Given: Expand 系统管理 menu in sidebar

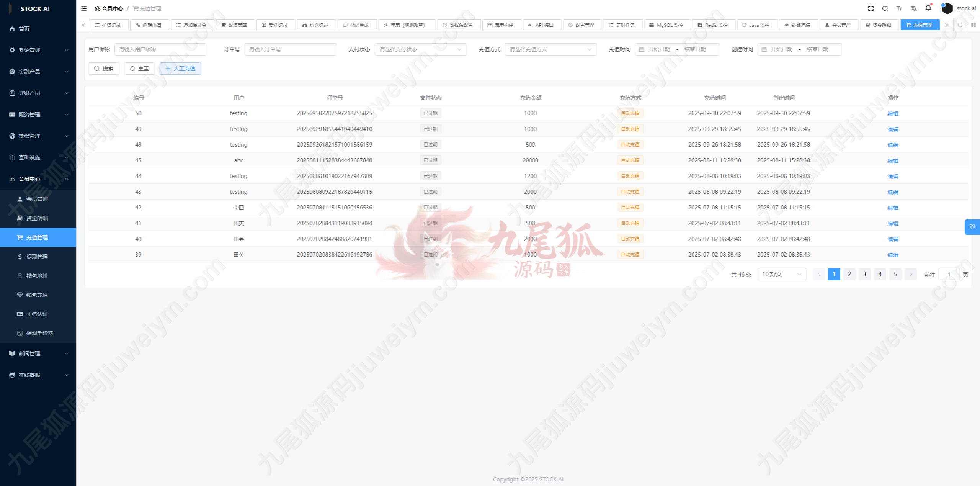Looking at the screenshot, I should pos(38,50).
